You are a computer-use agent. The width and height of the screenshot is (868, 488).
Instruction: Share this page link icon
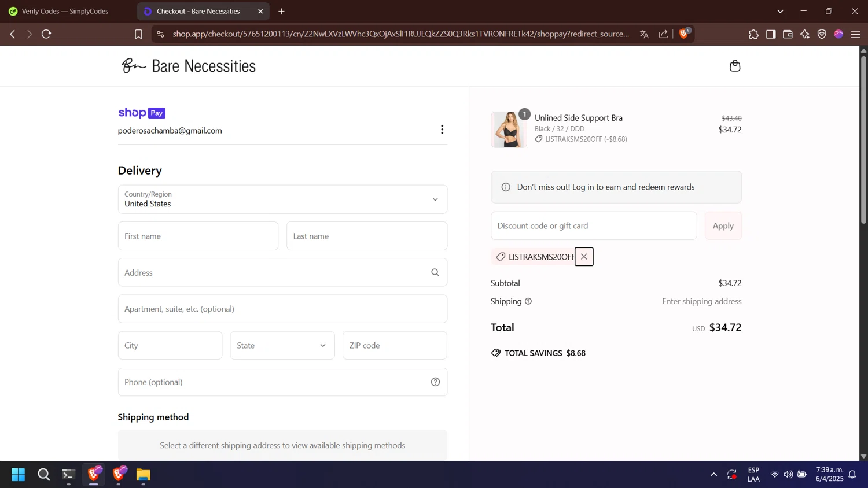(x=663, y=34)
